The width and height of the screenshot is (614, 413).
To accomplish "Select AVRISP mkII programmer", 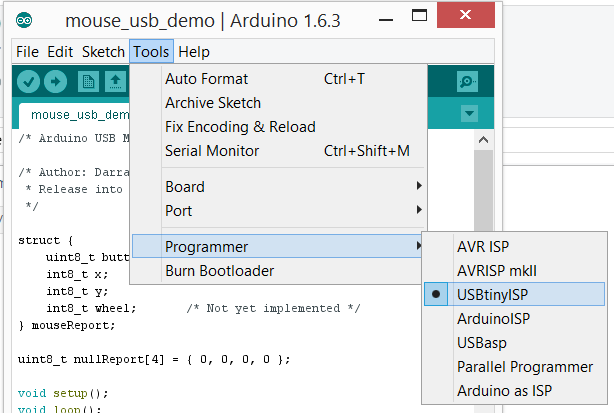I will coord(515,271).
